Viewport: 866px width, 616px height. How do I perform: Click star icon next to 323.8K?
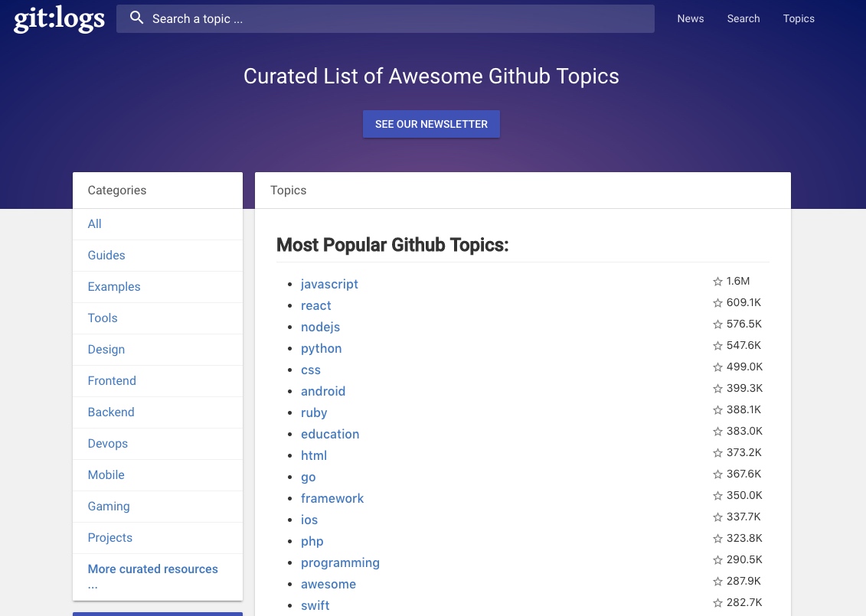[718, 539]
